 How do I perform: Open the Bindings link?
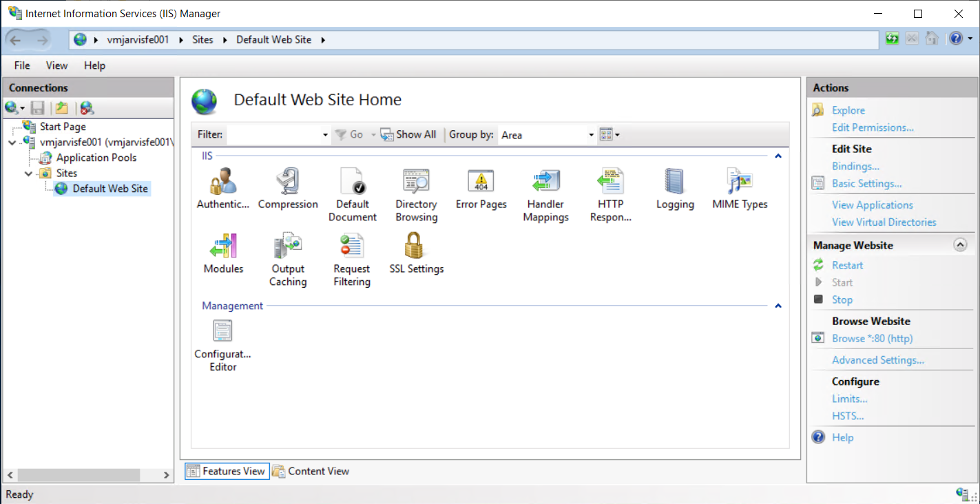855,166
